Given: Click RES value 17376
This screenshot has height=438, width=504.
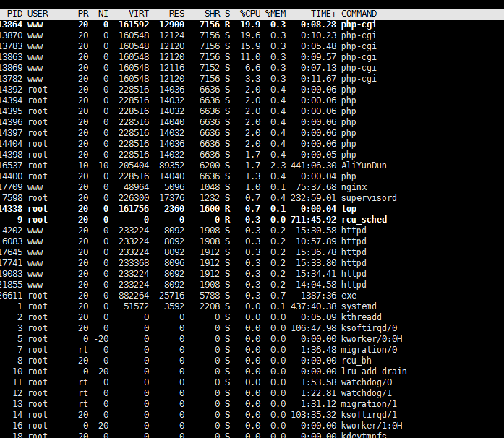Looking at the screenshot, I should tap(172, 198).
